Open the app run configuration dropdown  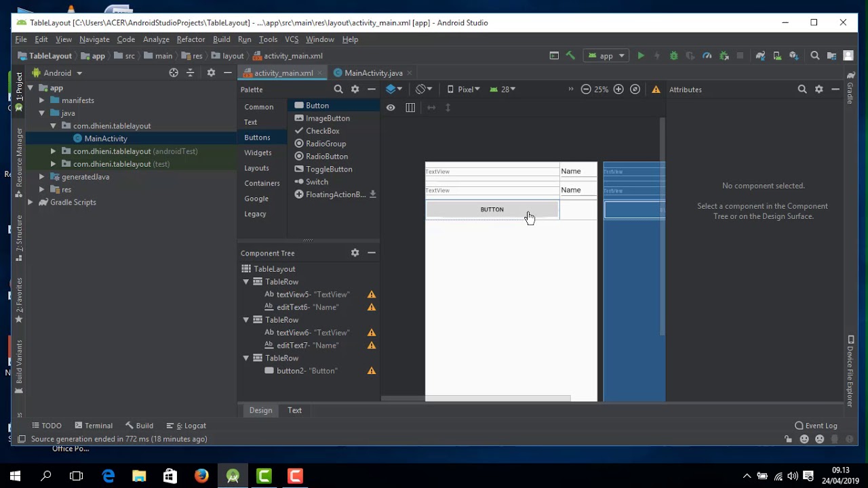[x=608, y=56]
